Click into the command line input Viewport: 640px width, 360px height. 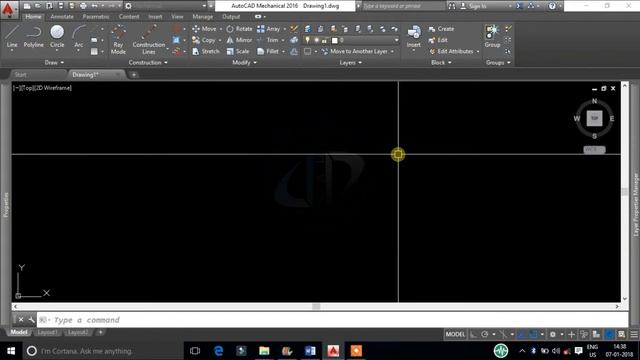(333, 320)
